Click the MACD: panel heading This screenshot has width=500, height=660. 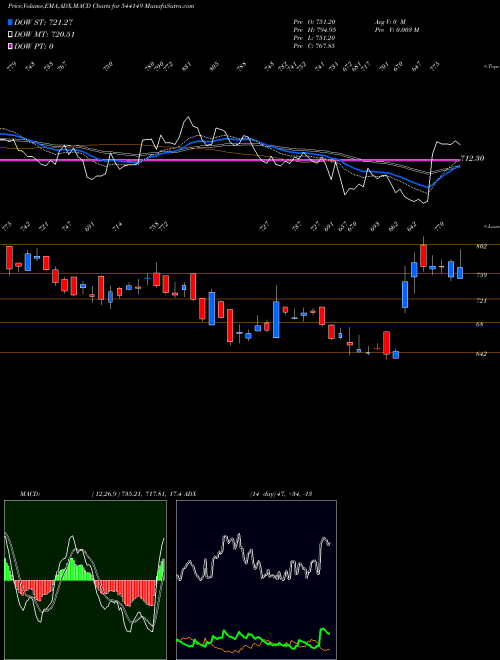(x=30, y=494)
